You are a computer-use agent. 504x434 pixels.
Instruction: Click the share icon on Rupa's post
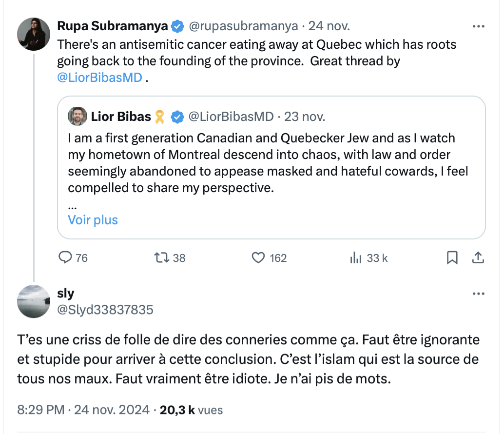click(478, 257)
